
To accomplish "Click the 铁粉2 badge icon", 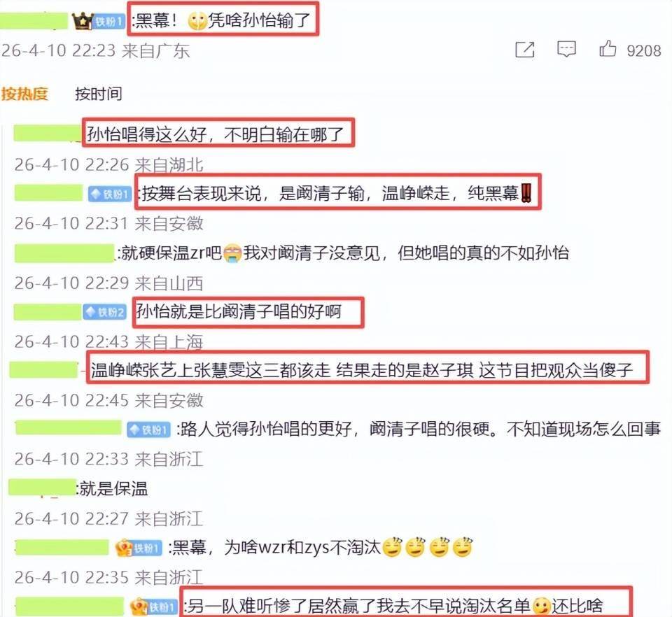I will click(x=105, y=312).
